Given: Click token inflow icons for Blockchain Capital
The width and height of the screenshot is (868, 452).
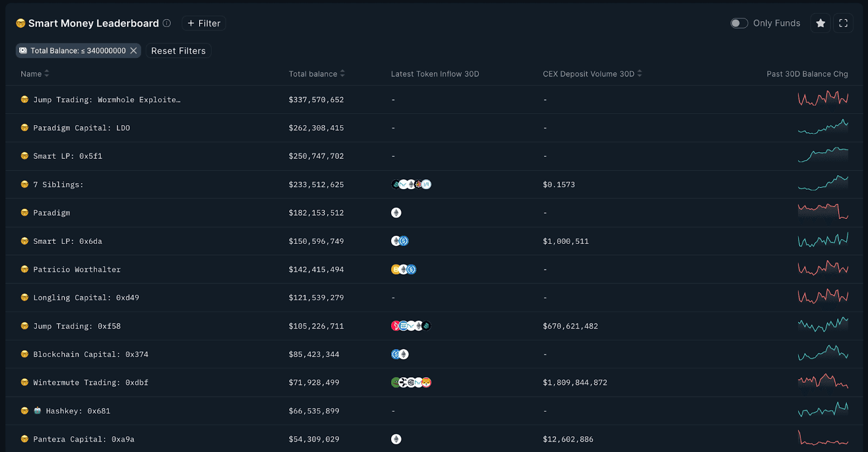Looking at the screenshot, I should [400, 354].
